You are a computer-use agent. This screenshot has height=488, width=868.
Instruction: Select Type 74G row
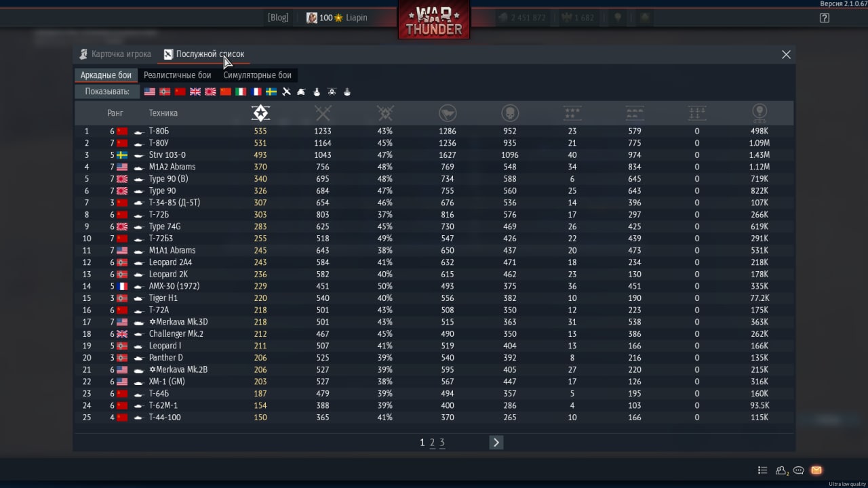click(x=434, y=226)
